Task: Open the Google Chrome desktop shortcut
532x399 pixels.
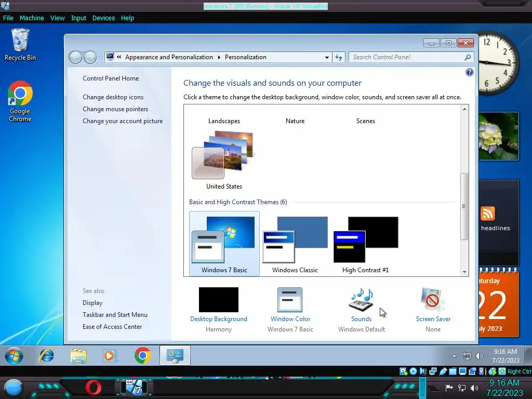Action: pos(20,101)
